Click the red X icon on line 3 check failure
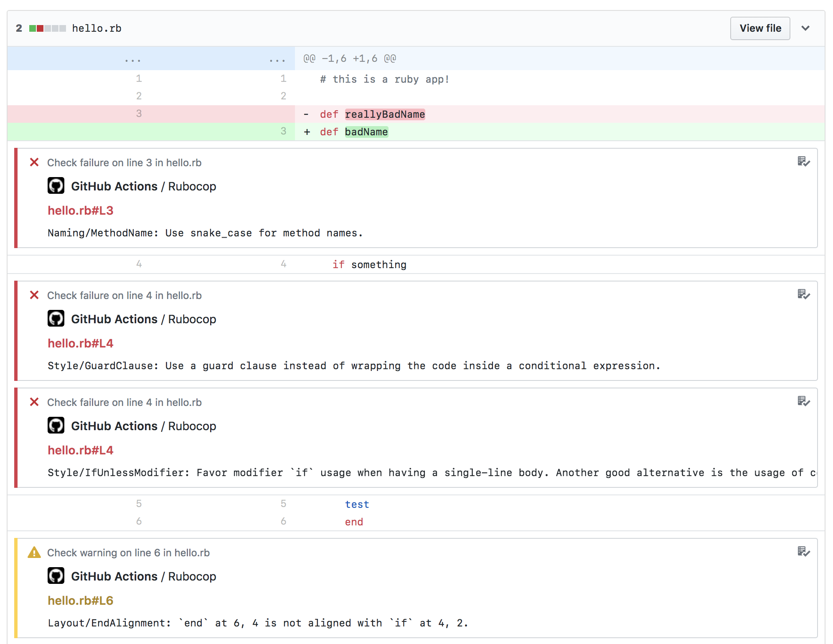 pos(35,162)
